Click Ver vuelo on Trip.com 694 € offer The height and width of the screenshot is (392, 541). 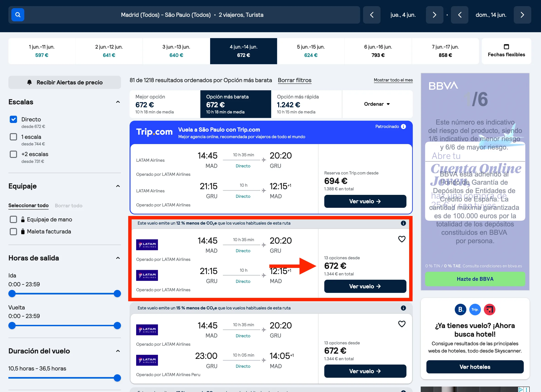pyautogui.click(x=365, y=201)
